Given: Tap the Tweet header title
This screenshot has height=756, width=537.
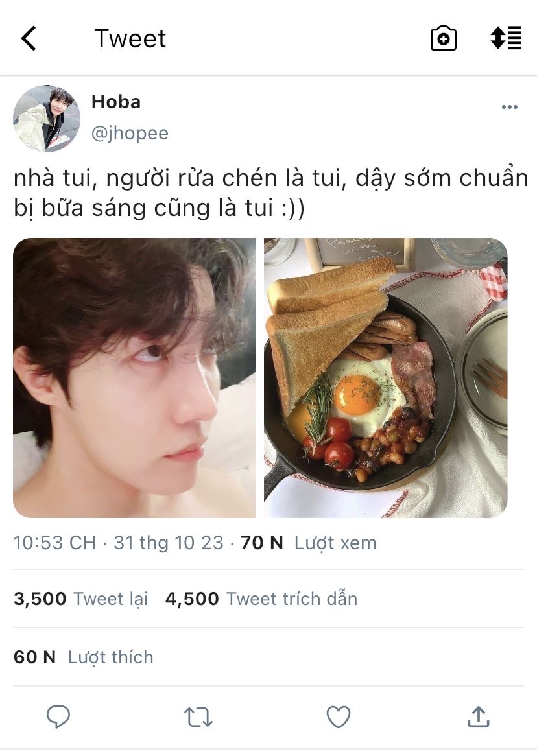Looking at the screenshot, I should 130,38.
